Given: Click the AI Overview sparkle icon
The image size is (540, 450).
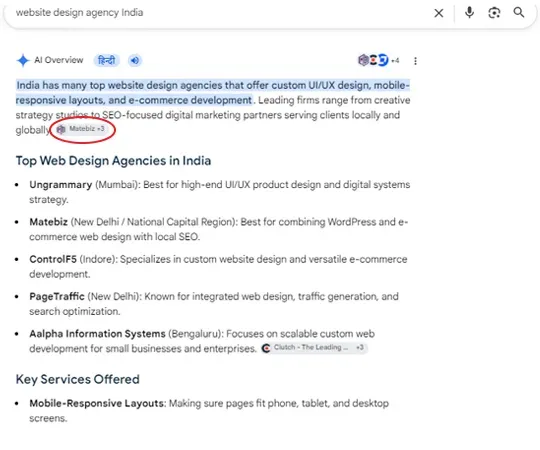Looking at the screenshot, I should pyautogui.click(x=23, y=60).
